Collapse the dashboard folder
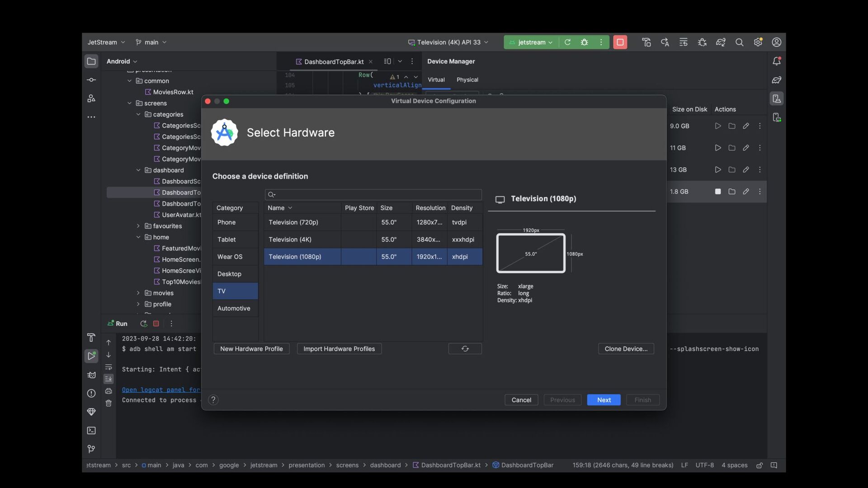 (138, 170)
